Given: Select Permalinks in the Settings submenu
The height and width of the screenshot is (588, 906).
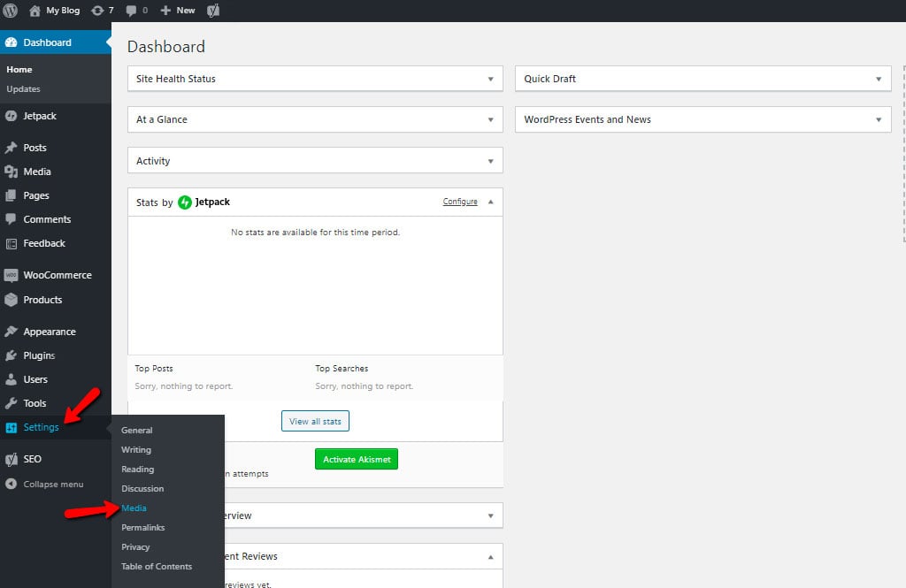Looking at the screenshot, I should [142, 527].
